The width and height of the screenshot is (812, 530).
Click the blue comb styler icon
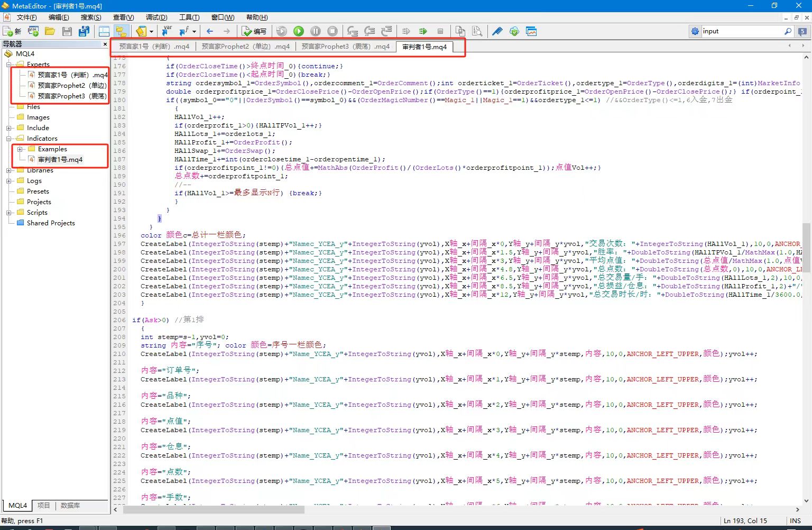(x=497, y=32)
